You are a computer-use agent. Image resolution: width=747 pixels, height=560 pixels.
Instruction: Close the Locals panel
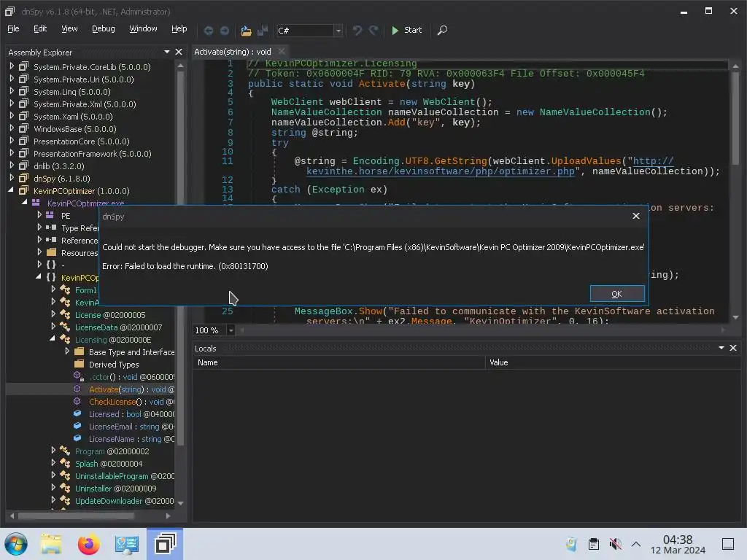point(733,348)
